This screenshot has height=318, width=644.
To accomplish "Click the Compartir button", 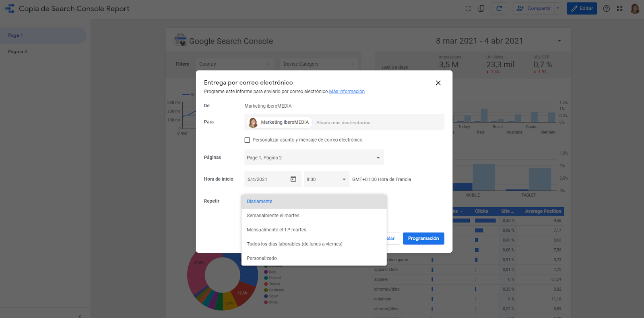I will tap(534, 8).
